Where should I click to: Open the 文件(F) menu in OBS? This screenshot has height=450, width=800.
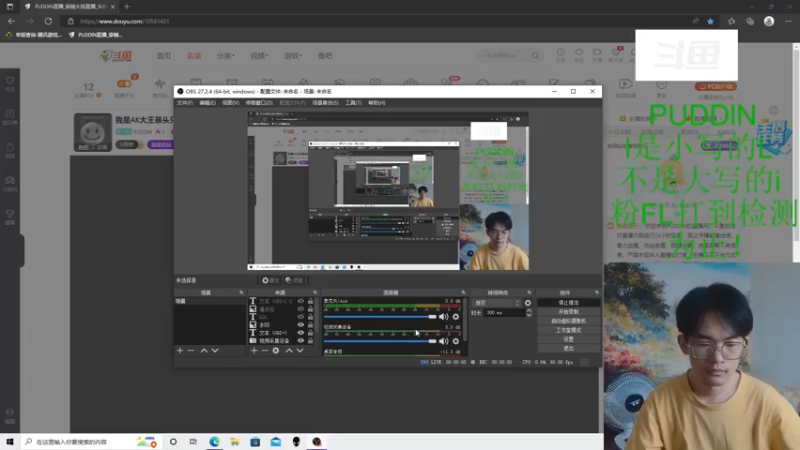tap(184, 103)
